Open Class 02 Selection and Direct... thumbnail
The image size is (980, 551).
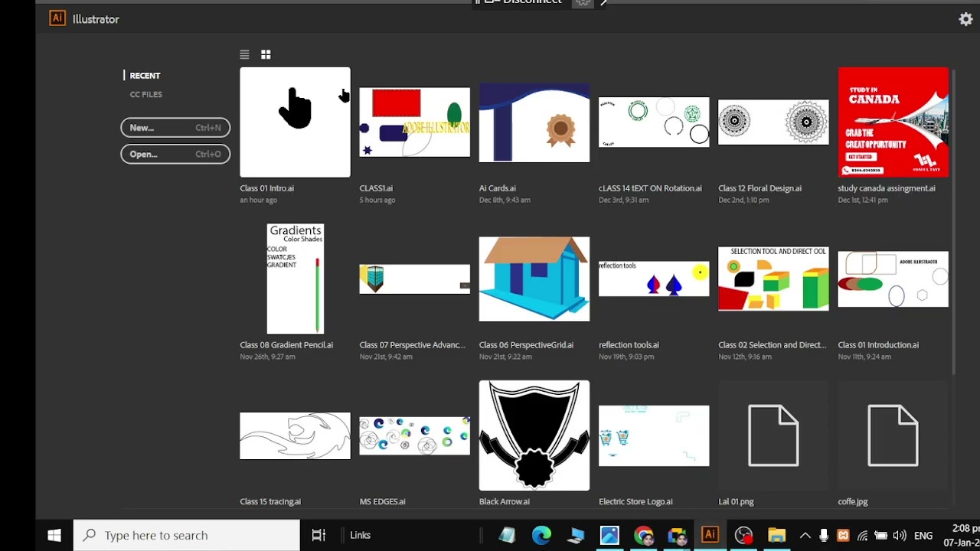[773, 279]
